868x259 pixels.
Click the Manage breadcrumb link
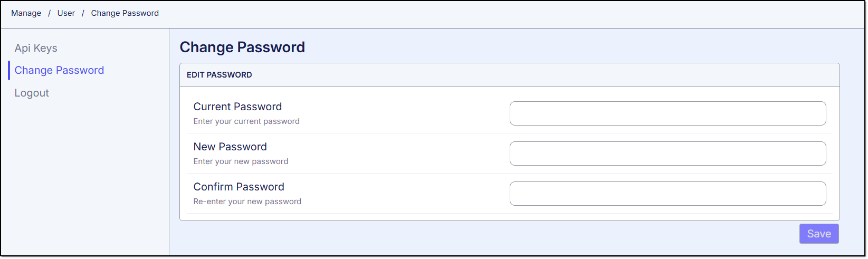[x=26, y=13]
